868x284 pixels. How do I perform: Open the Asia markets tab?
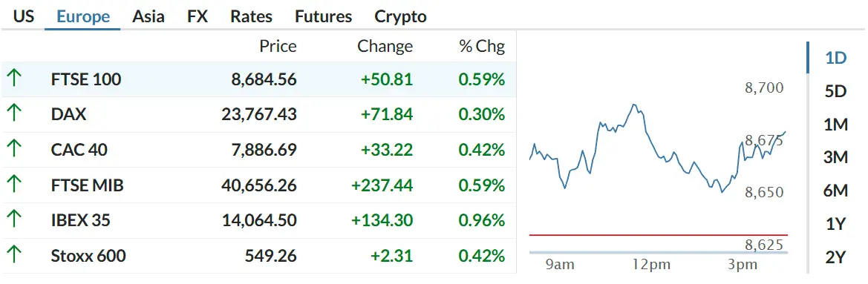(149, 16)
